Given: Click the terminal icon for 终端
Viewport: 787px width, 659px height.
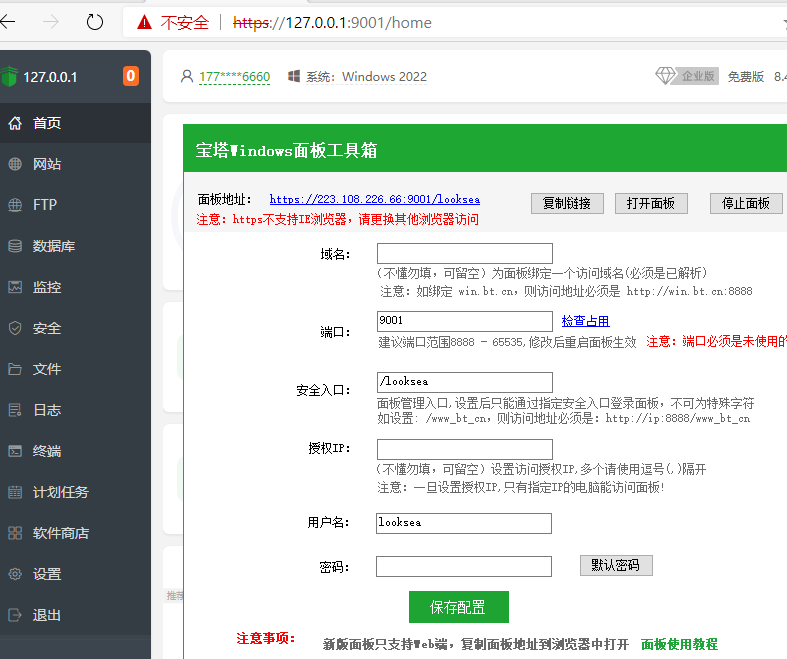Looking at the screenshot, I should click(x=15, y=451).
